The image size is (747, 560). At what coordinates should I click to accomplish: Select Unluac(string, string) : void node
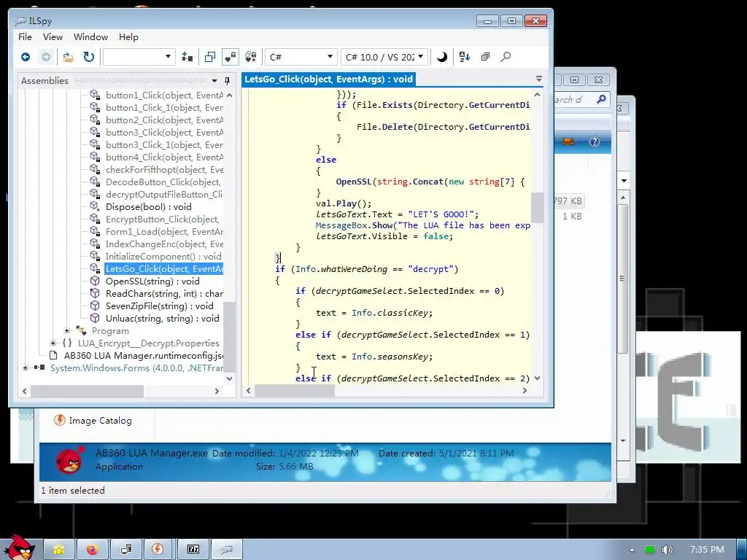pyautogui.click(x=162, y=318)
